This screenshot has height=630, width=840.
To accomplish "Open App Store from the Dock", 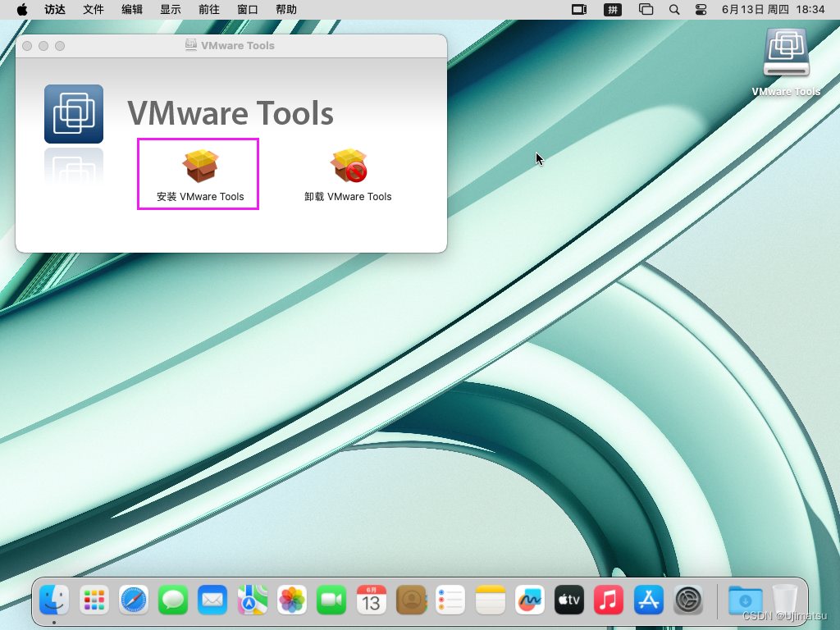I will (x=649, y=599).
